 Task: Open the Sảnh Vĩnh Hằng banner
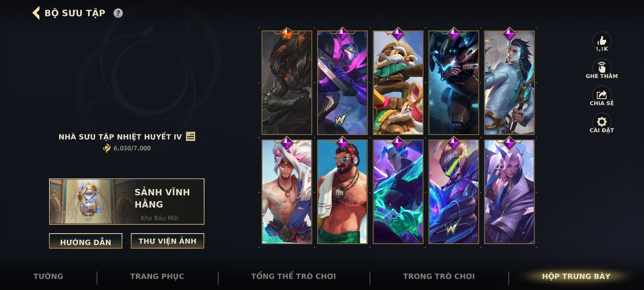(127, 201)
